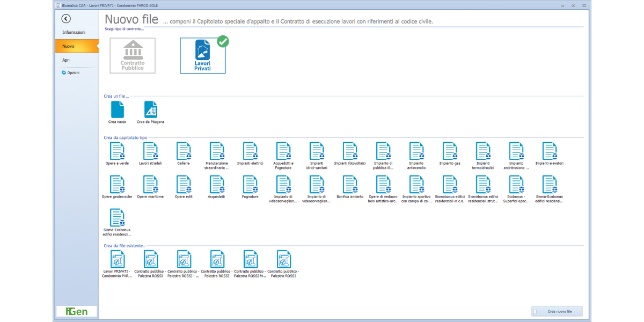Choose the Crea vuoto file icon
Screen dimensions: 644x322
(x=117, y=110)
